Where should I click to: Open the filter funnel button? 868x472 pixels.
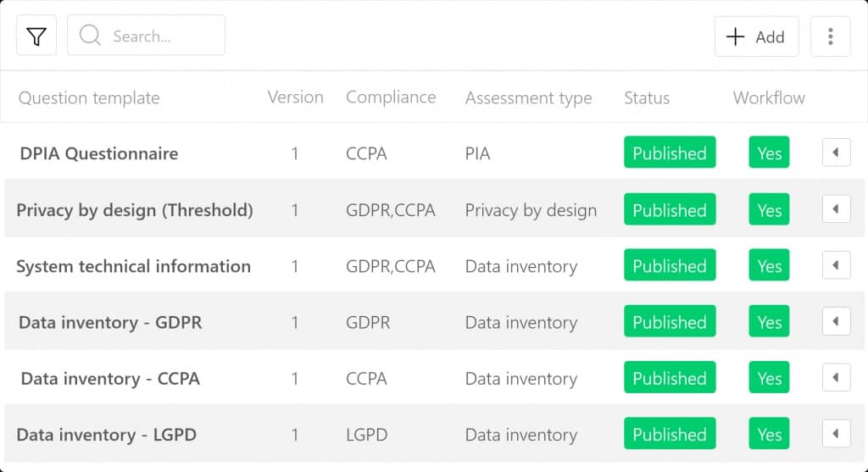(36, 36)
